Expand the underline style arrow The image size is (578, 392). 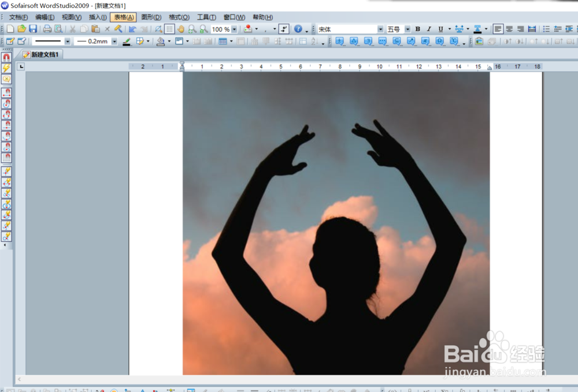pos(449,29)
